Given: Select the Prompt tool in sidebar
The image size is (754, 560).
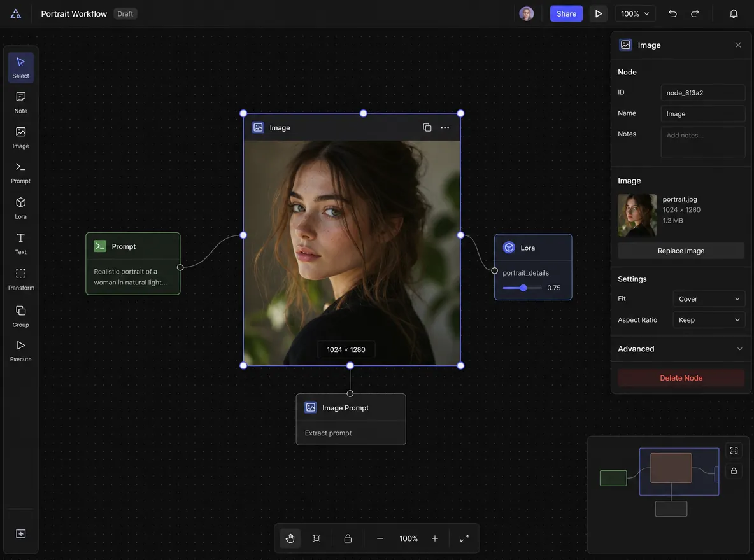Looking at the screenshot, I should [20, 172].
